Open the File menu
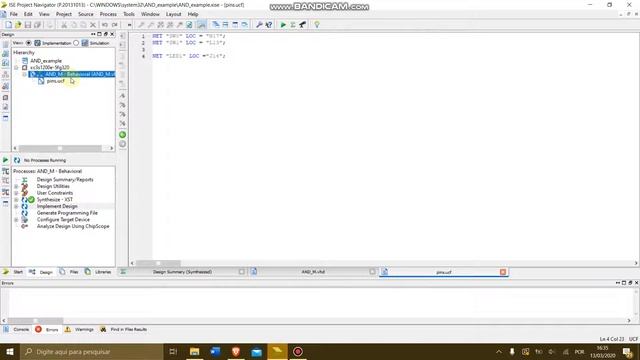This screenshot has width=640, height=360. [14, 14]
